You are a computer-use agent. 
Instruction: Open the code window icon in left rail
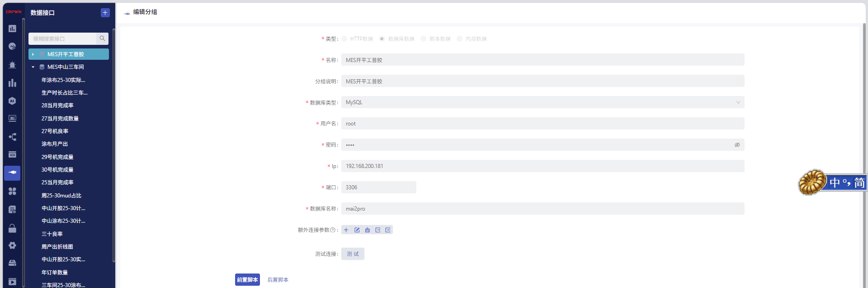coord(12,155)
